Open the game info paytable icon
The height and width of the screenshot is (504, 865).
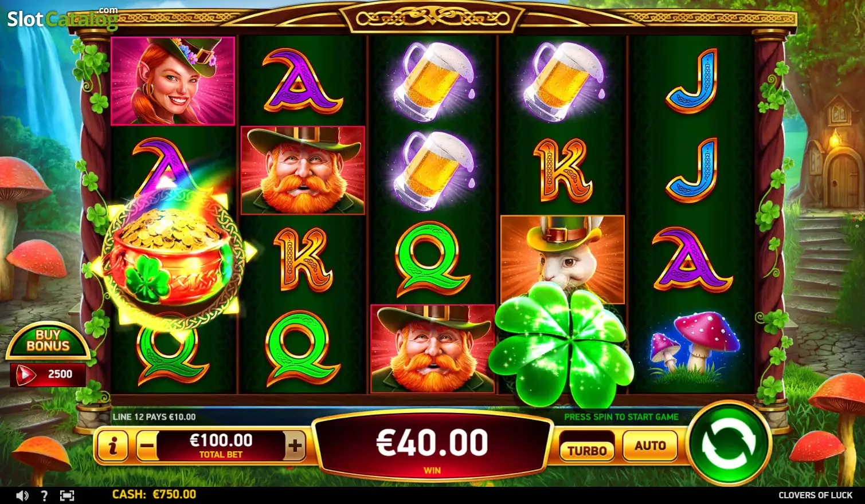112,446
